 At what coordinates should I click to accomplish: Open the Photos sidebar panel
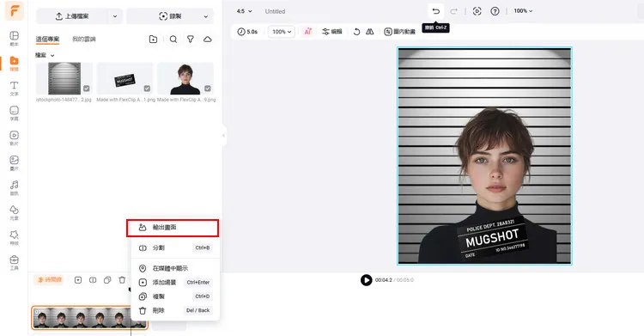click(x=14, y=163)
